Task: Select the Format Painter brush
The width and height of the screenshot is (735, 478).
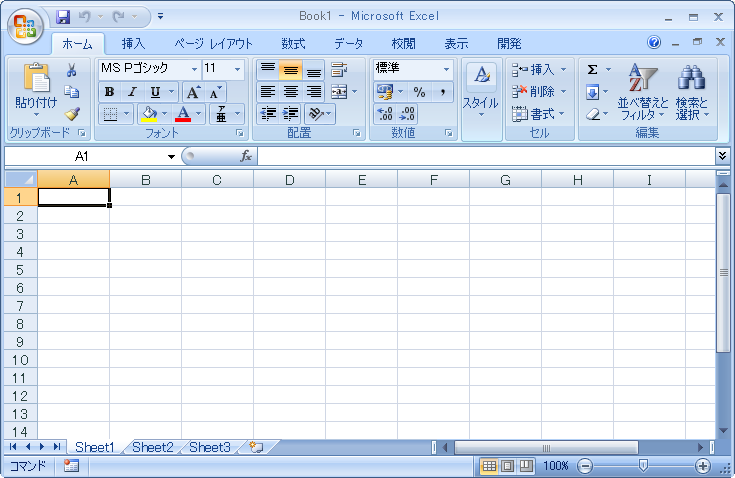Action: click(x=72, y=114)
